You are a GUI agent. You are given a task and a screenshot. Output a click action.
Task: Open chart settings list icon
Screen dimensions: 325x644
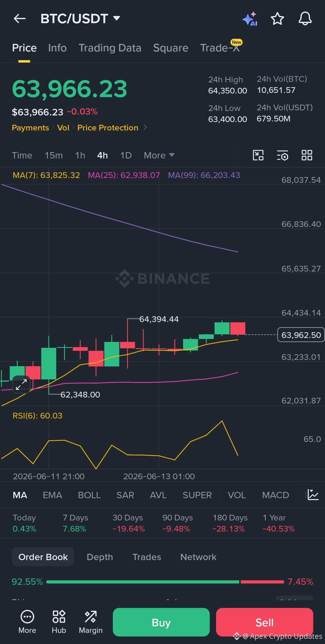(x=283, y=155)
